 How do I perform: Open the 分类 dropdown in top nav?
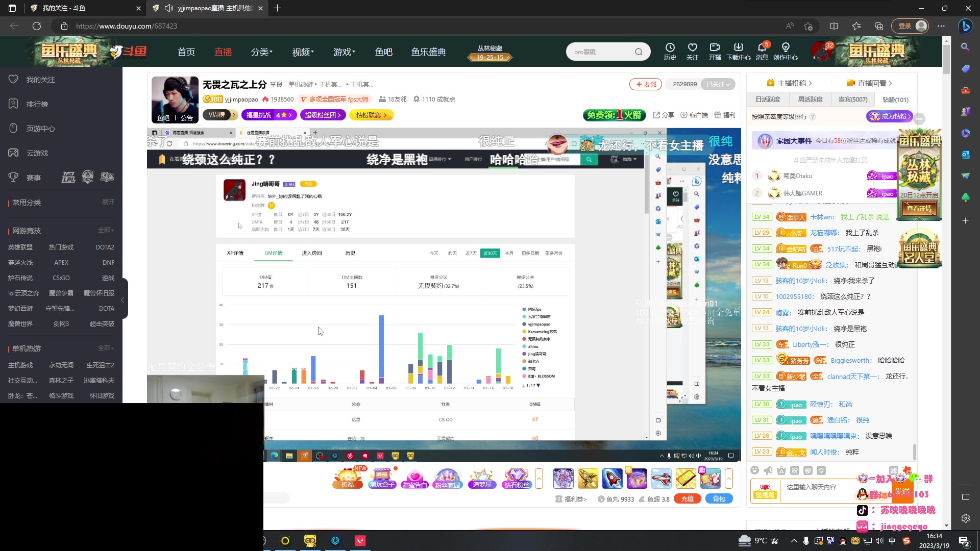(262, 52)
